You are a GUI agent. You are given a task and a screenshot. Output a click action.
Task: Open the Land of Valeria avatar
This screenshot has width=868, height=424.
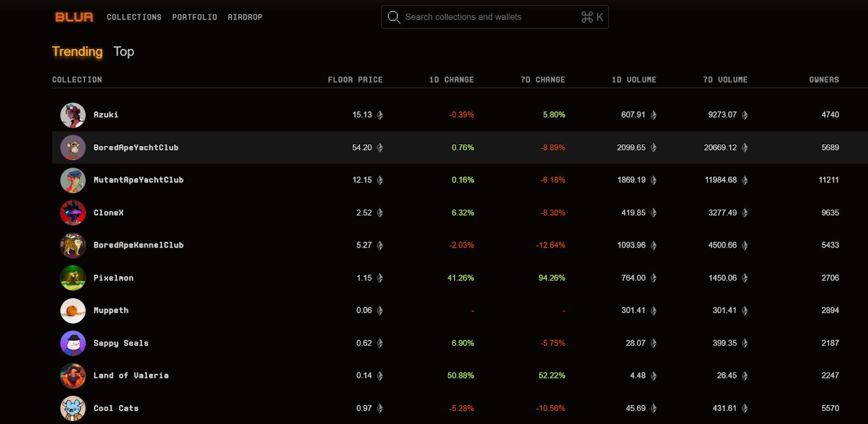coord(73,376)
